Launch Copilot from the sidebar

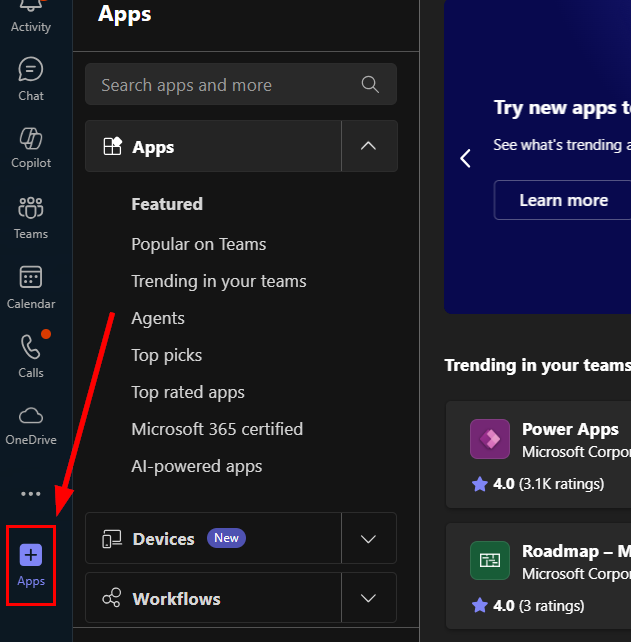(x=31, y=147)
